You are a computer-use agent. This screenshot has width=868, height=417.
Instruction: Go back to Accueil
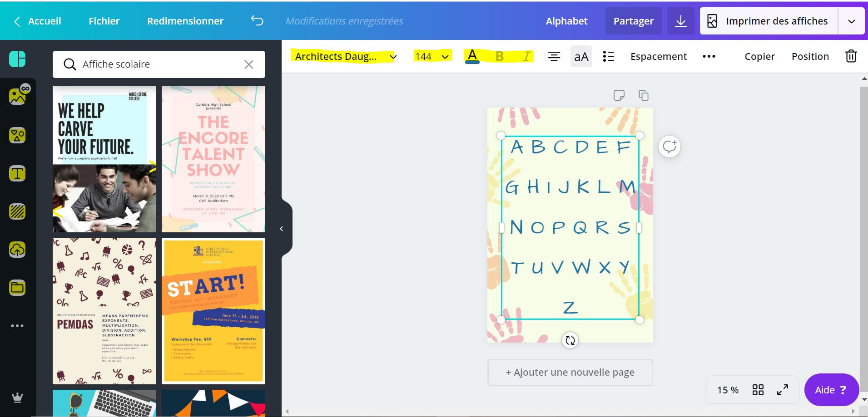click(x=38, y=21)
